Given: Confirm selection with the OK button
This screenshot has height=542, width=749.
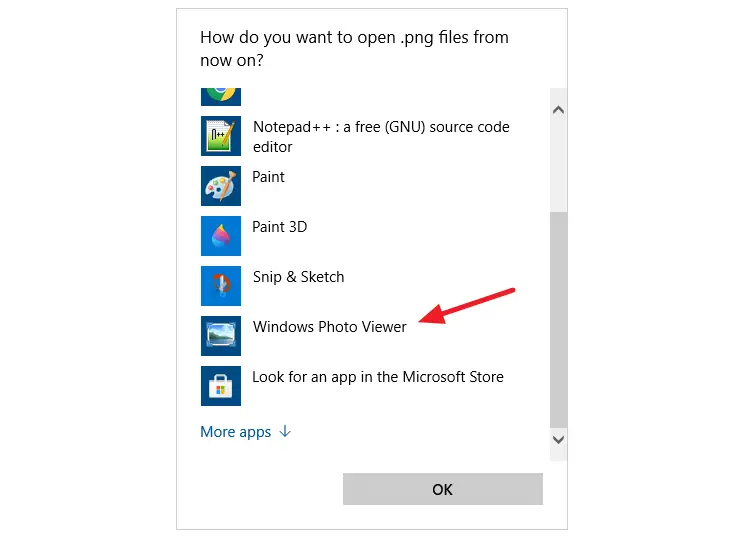Looking at the screenshot, I should click(443, 489).
